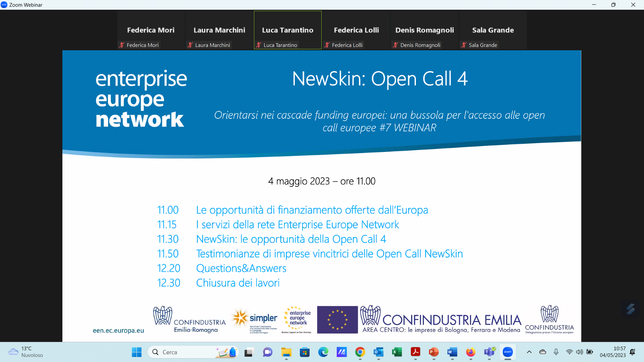Open the Windows Start menu

(137, 352)
